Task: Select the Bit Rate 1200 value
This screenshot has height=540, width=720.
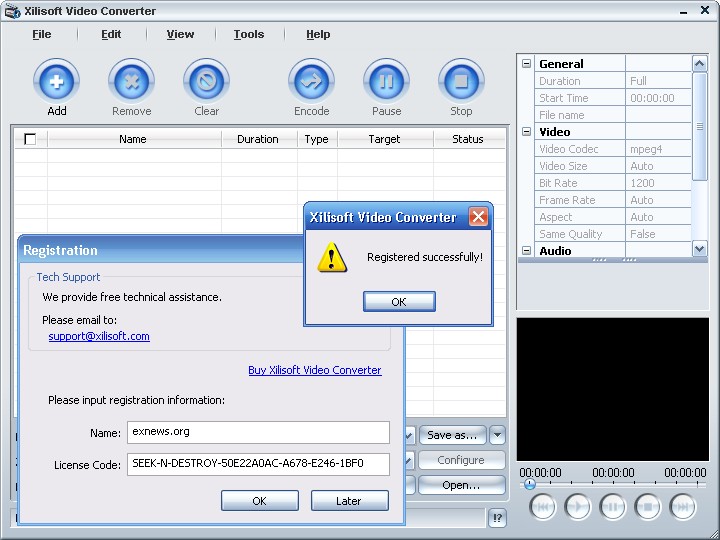Action: (658, 183)
